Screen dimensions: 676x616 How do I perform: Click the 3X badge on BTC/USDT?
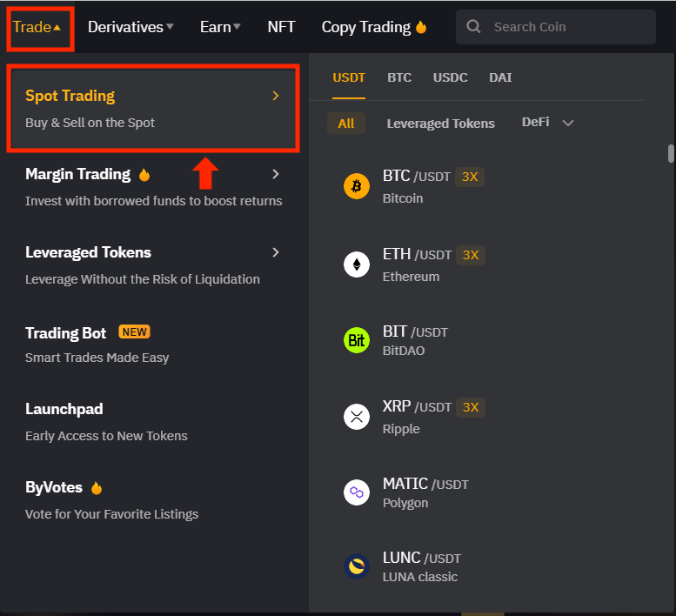[x=470, y=177]
